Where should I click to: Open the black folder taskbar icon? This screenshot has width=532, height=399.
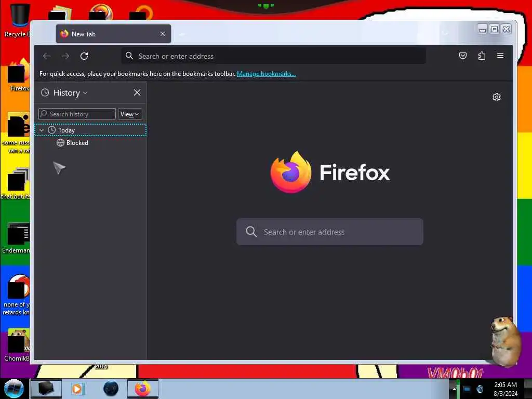tap(46, 389)
